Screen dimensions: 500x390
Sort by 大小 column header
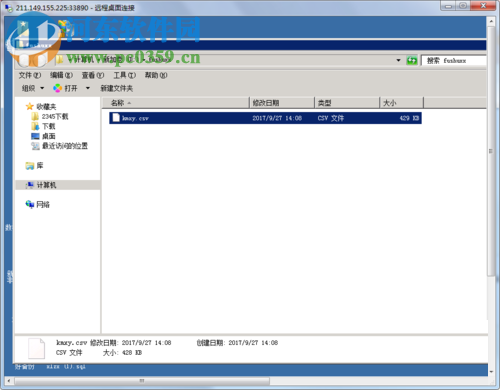(x=402, y=103)
